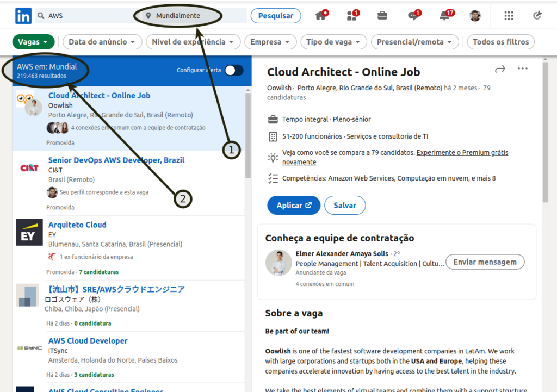Open the Presencial/remota dropdown
The image size is (557, 392).
coord(414,42)
